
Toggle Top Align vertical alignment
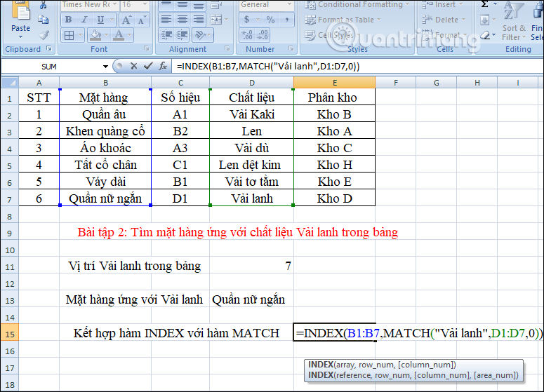166,5
